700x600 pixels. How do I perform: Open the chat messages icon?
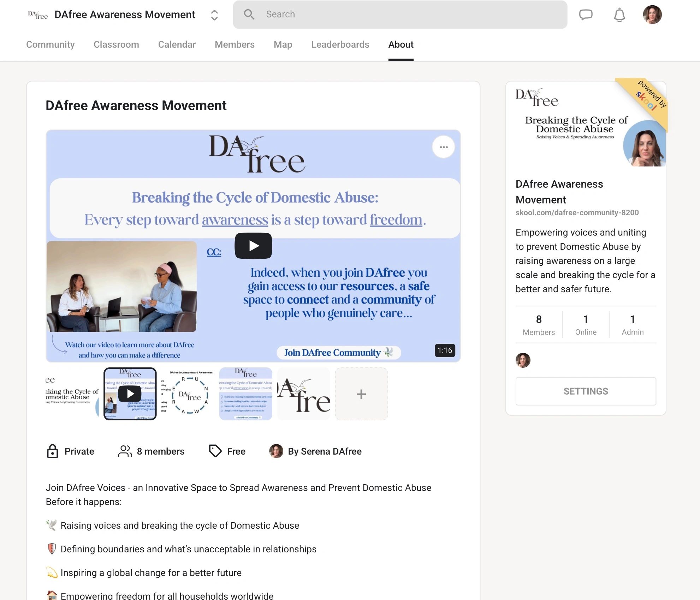[x=586, y=15]
